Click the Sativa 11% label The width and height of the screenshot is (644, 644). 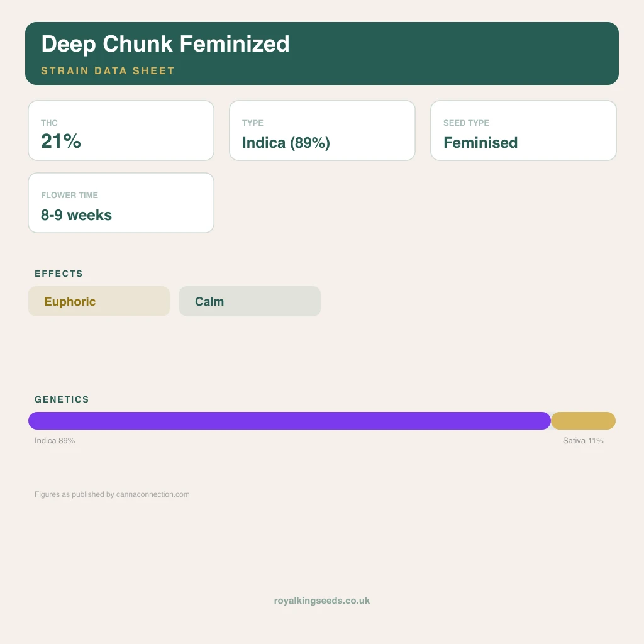tap(583, 441)
